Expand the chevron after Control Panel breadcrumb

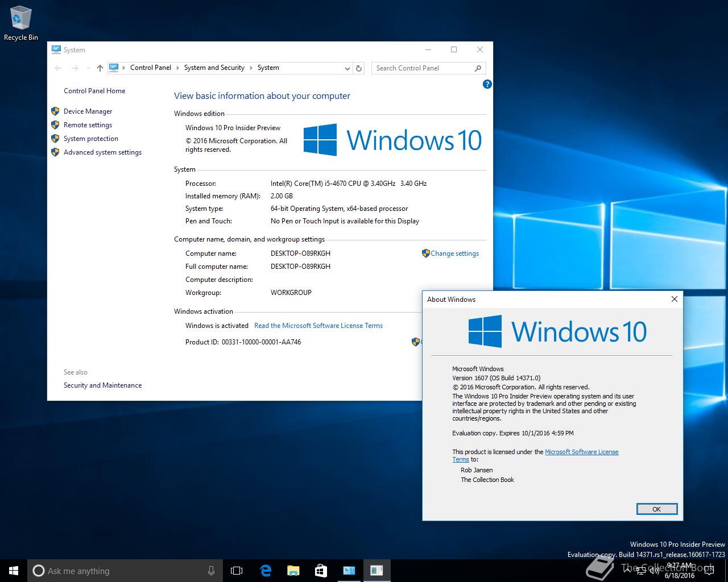[x=177, y=68]
